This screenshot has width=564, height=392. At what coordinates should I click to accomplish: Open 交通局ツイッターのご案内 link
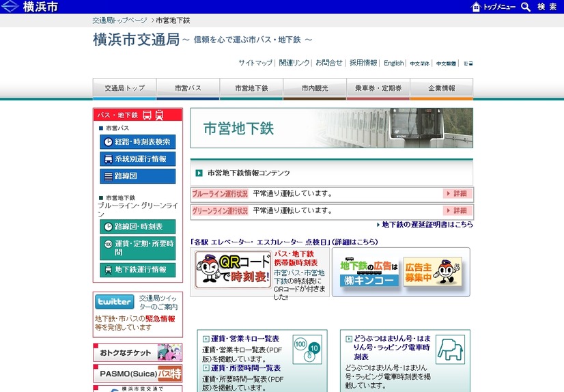point(158,303)
